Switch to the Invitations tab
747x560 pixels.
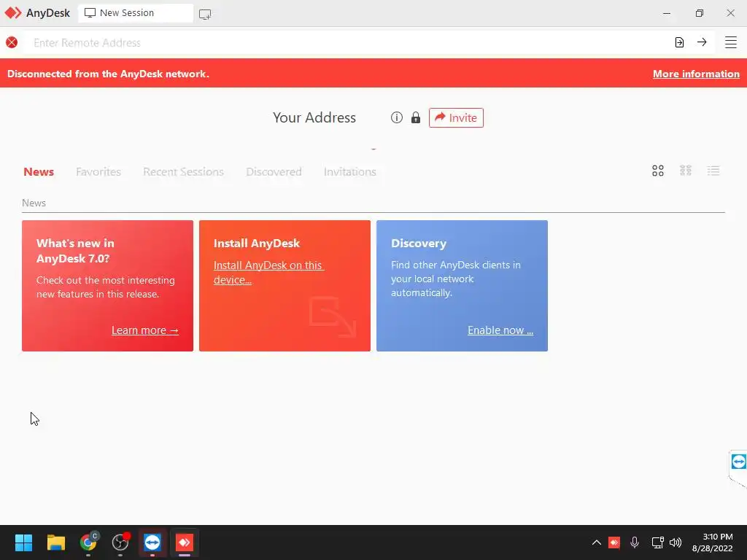350,172
